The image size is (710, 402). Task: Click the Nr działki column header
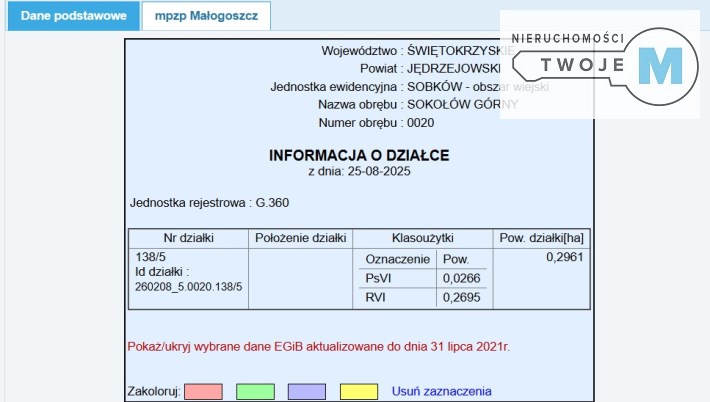point(188,238)
